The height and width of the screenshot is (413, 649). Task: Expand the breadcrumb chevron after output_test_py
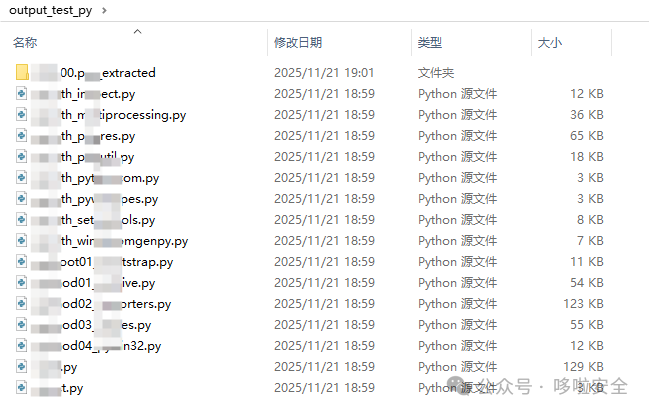coord(104,10)
